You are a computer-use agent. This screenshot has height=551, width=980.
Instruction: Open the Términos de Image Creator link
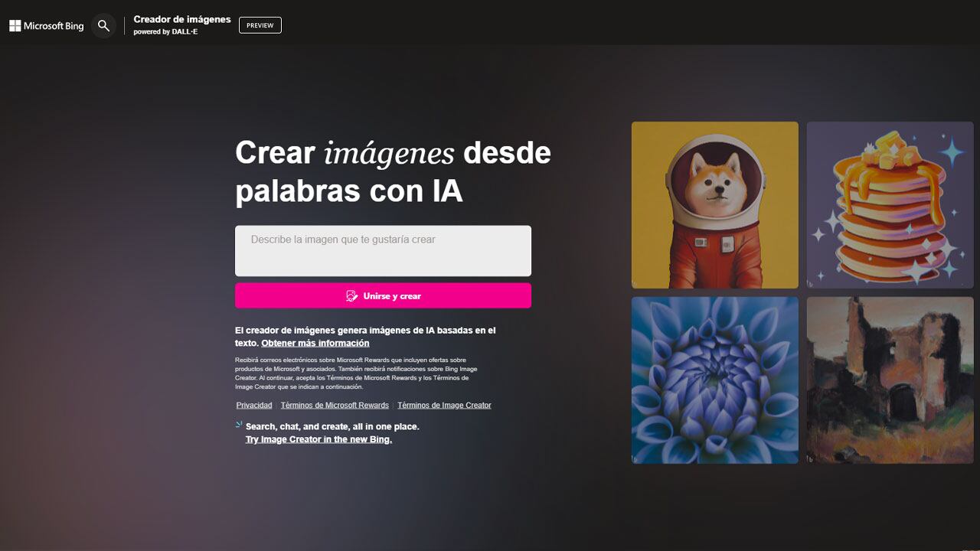coord(444,405)
